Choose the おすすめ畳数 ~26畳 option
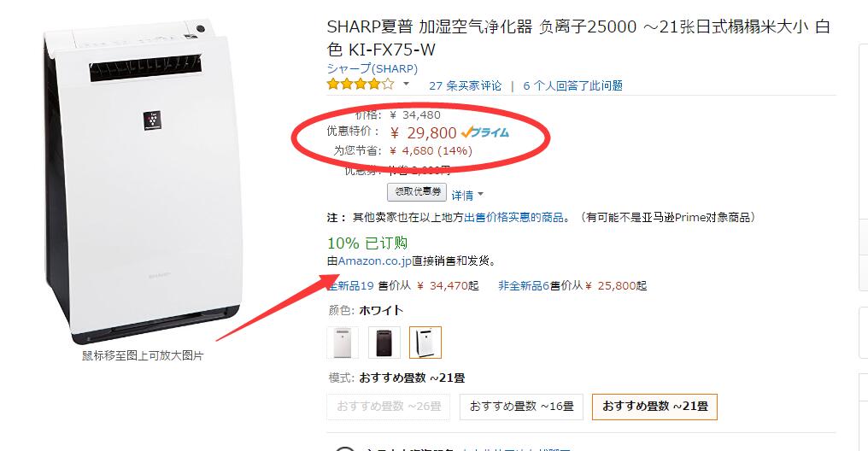Image resolution: width=868 pixels, height=451 pixels. point(389,407)
